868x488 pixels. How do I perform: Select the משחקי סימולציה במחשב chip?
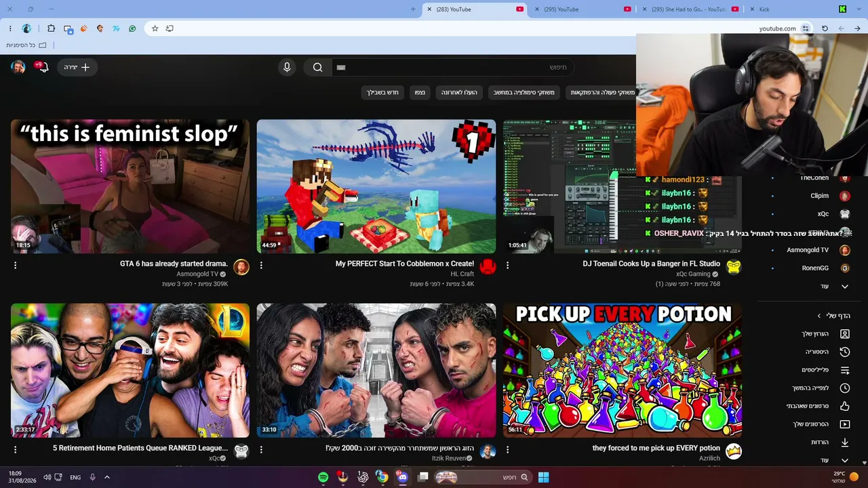pyautogui.click(x=524, y=92)
